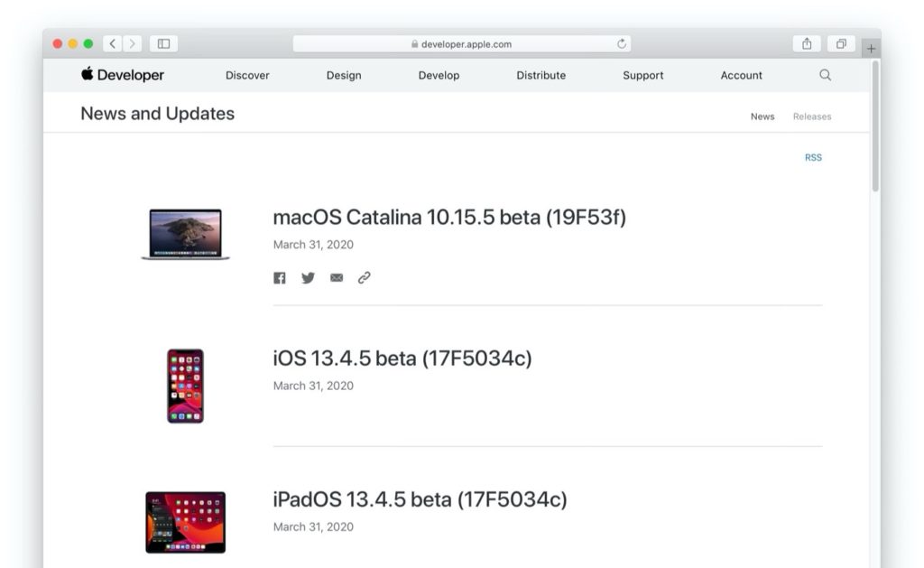Viewport: 924px width, 568px height.
Task: Go back to the previous page
Action: click(x=113, y=43)
